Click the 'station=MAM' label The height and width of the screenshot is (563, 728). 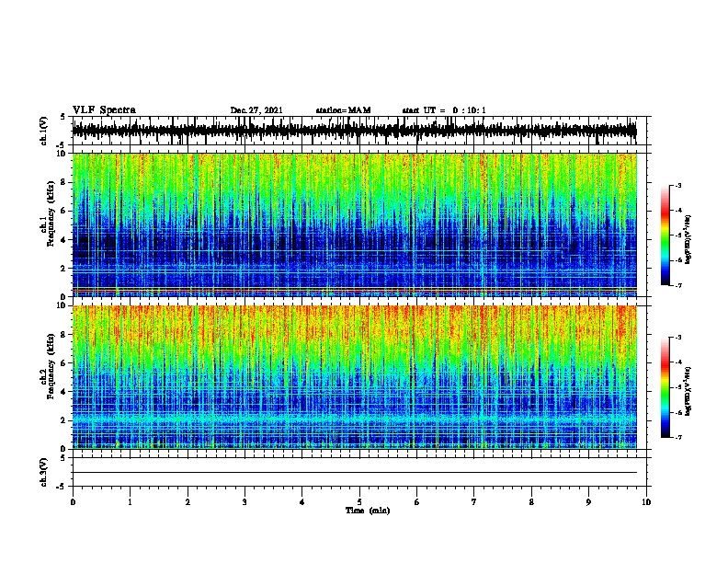[343, 110]
